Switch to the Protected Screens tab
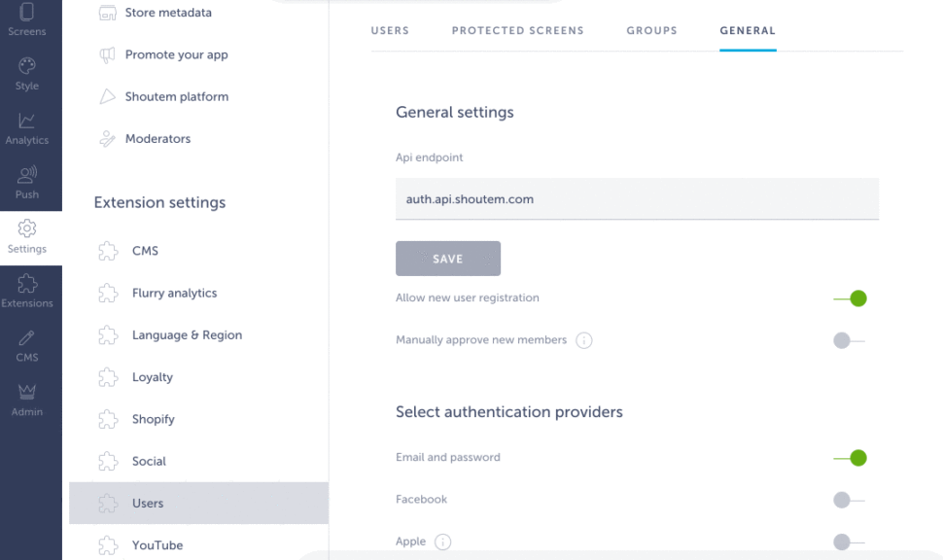Viewport: 943px width, 560px height. 517,30
